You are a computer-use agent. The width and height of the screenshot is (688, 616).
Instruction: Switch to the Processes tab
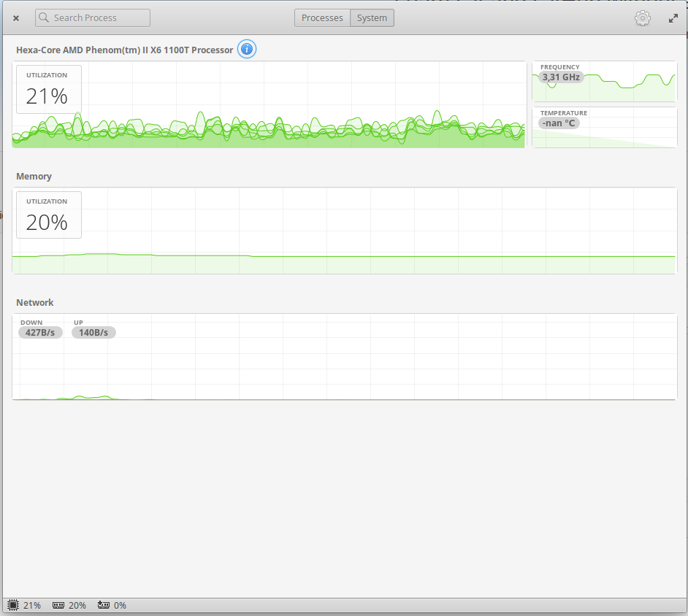(x=322, y=18)
